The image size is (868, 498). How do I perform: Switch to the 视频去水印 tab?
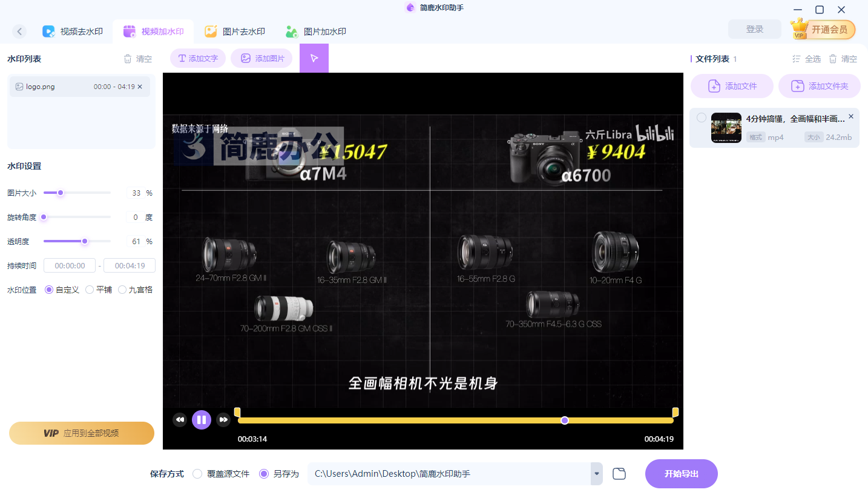(x=73, y=31)
